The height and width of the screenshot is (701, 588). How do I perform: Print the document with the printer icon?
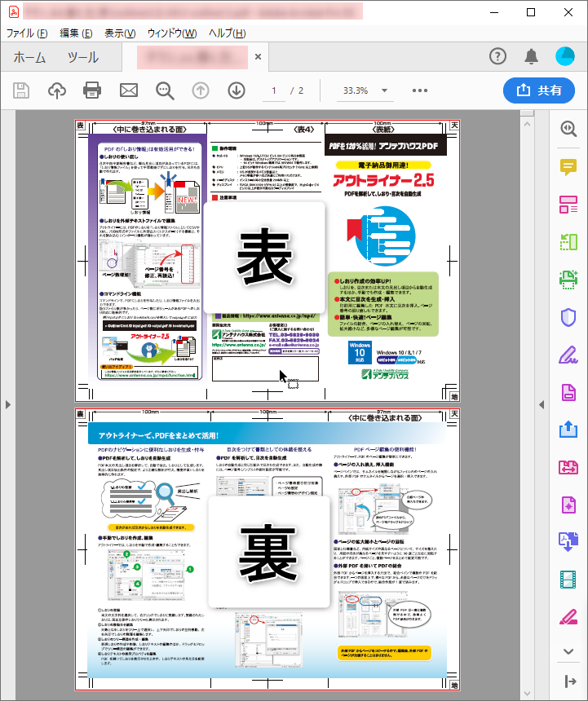coord(92,90)
